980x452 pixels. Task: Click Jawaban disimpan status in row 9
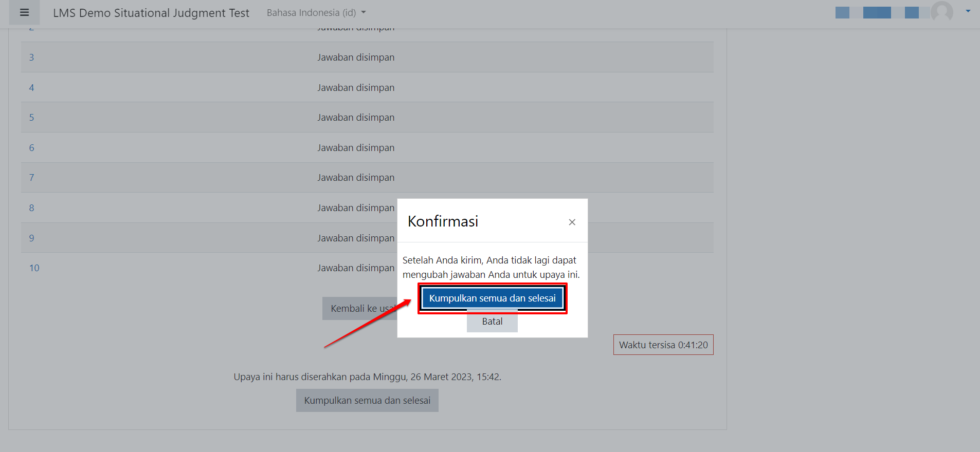[x=356, y=238]
